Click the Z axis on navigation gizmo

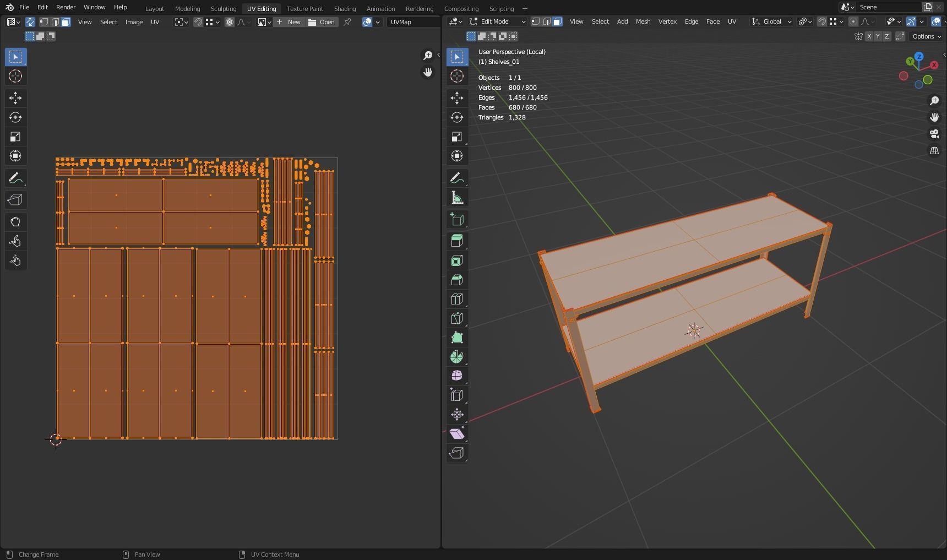pyautogui.click(x=919, y=57)
